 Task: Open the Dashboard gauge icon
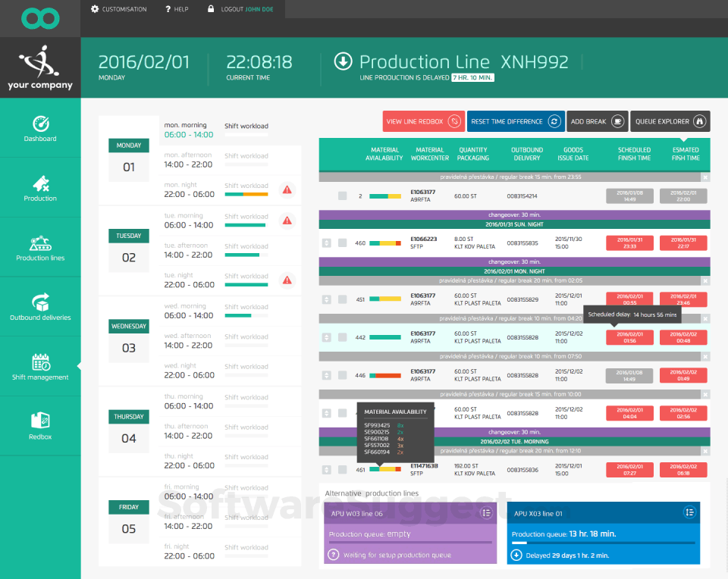[41, 124]
